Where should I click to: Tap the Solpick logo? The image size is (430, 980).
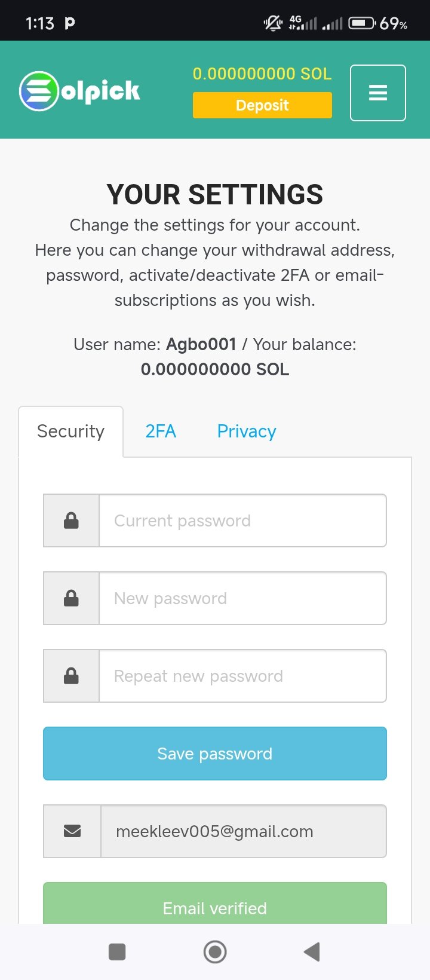[79, 91]
